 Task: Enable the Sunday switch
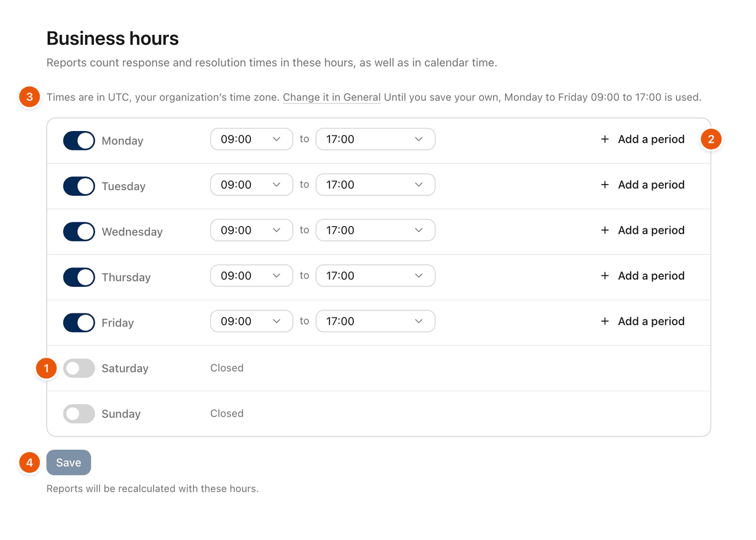click(x=79, y=413)
